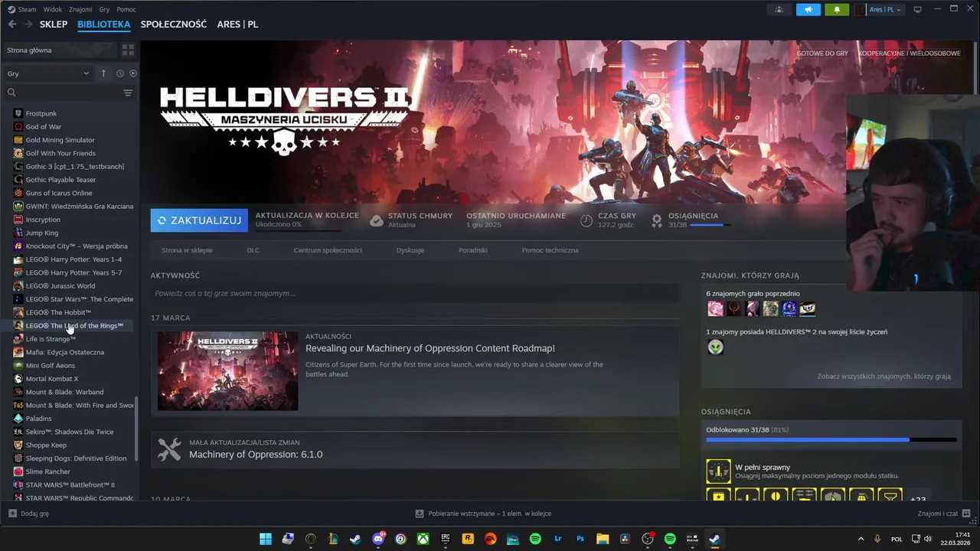980x551 pixels.
Task: Click the activity comment input field
Action: tap(415, 293)
